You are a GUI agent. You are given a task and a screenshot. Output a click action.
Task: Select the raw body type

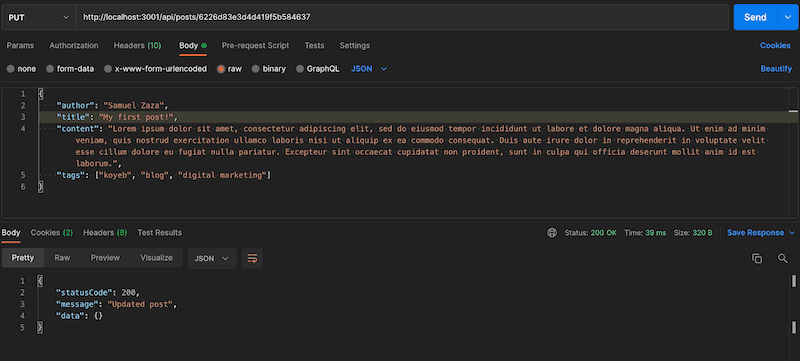[230, 69]
